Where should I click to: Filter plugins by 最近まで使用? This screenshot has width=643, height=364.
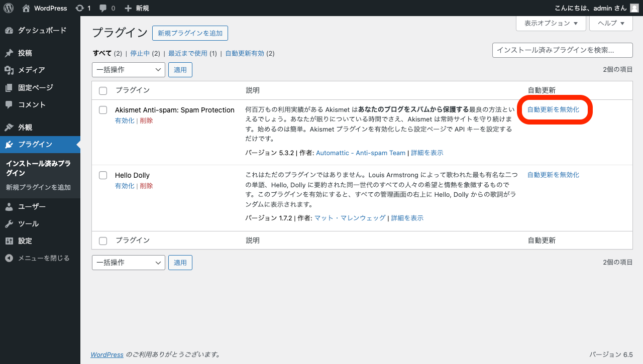point(188,53)
